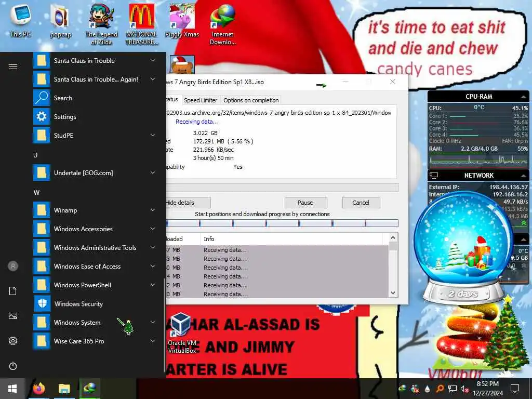The width and height of the screenshot is (532, 399).
Task: Click the overall download progress bar
Action: click(282, 188)
